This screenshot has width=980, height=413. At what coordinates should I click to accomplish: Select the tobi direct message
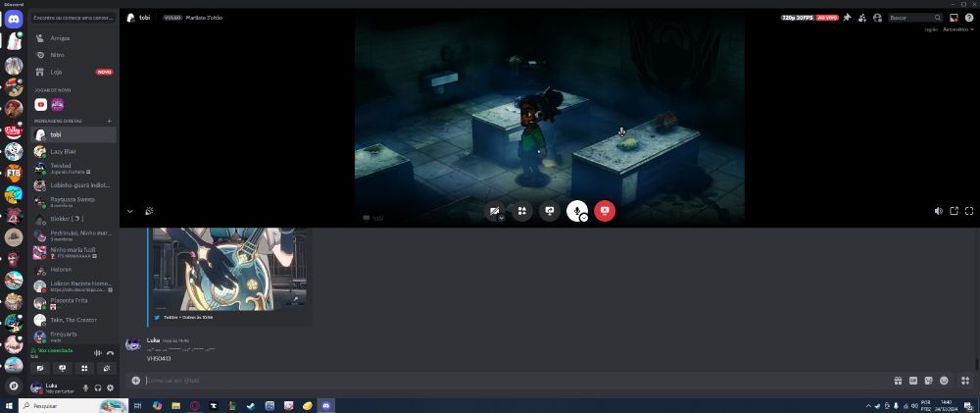coord(73,134)
